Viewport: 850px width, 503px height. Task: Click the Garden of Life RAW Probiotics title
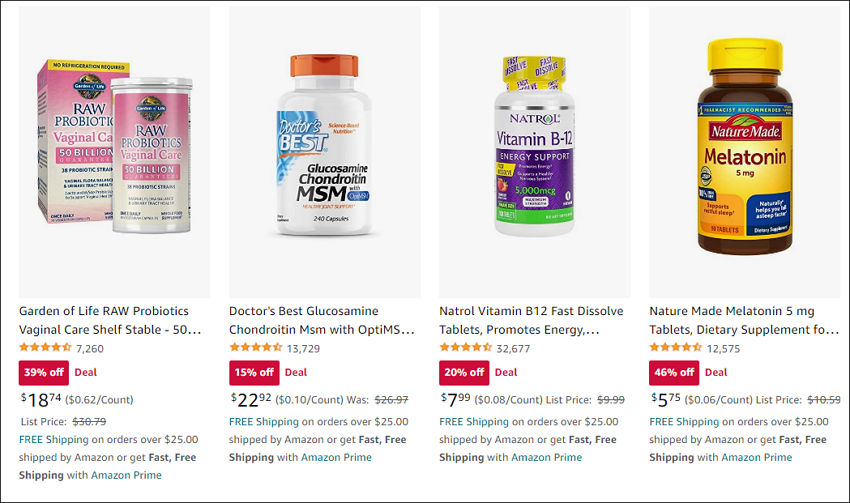[x=110, y=320]
